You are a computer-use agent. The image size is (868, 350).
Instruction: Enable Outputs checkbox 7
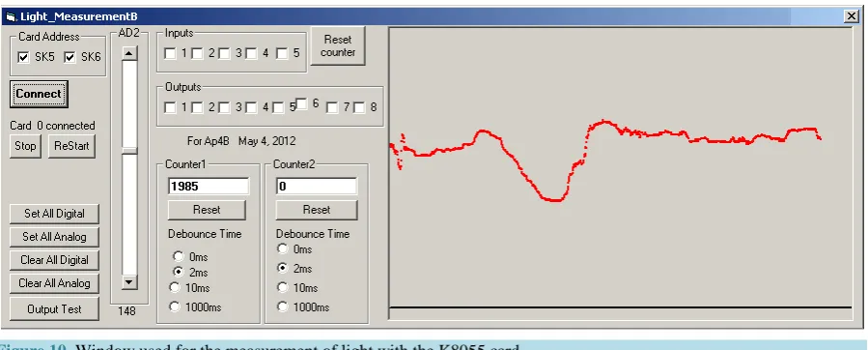click(x=332, y=107)
